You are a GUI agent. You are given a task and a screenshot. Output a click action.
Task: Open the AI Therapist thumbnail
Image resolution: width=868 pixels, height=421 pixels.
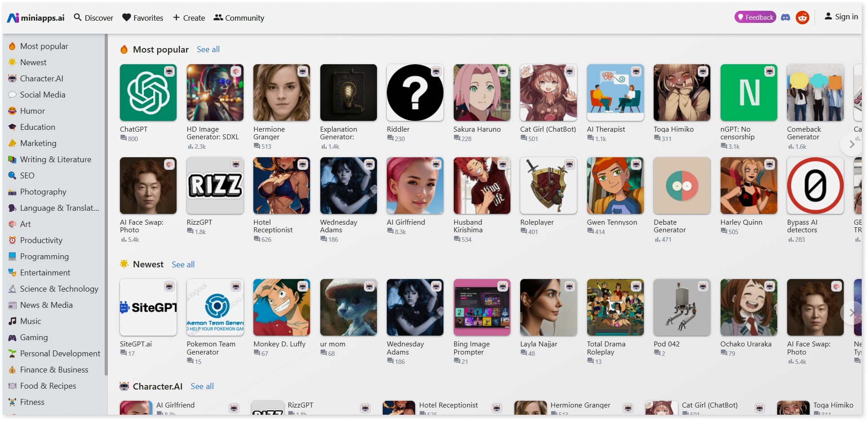coord(615,93)
